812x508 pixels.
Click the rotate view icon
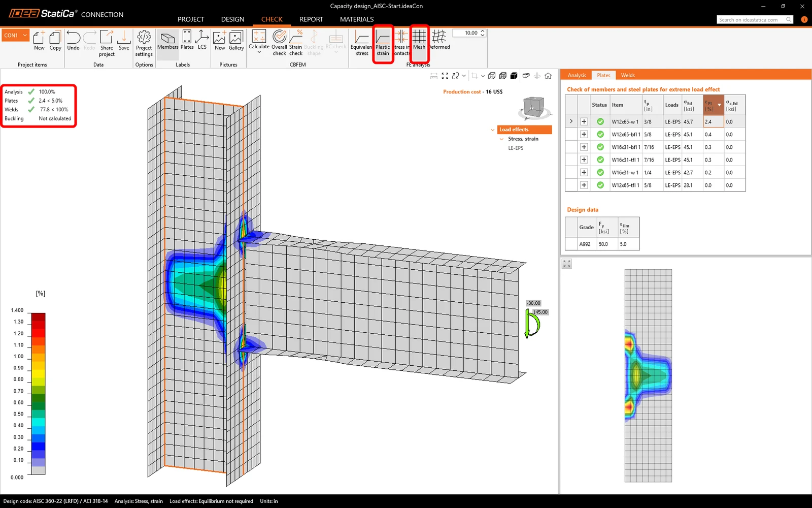tap(455, 76)
